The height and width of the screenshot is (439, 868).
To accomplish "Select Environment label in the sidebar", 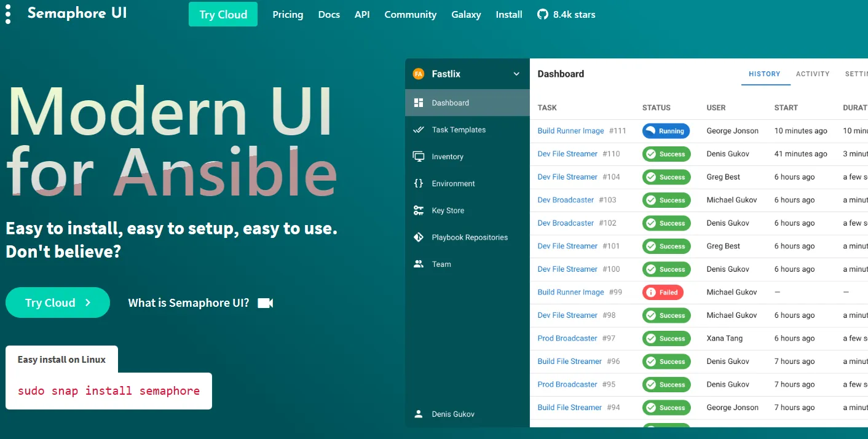I will pyautogui.click(x=453, y=183).
